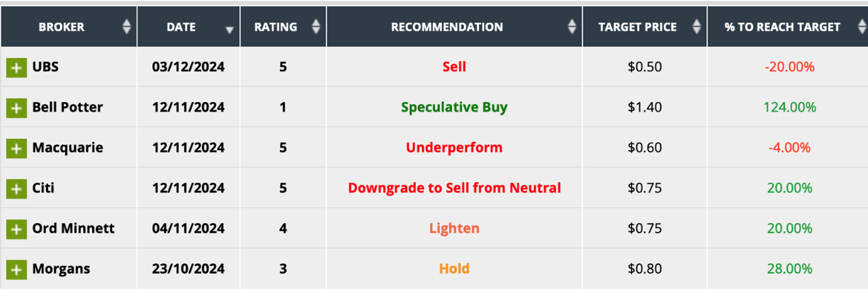
Task: Sort by % To Reach Target arrows
Action: click(x=862, y=26)
